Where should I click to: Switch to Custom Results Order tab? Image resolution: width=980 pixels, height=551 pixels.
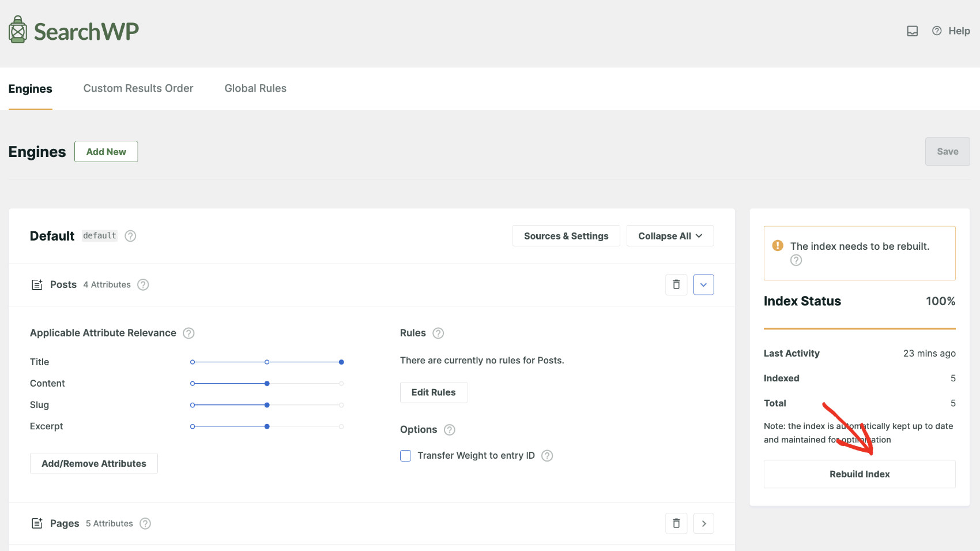point(138,88)
